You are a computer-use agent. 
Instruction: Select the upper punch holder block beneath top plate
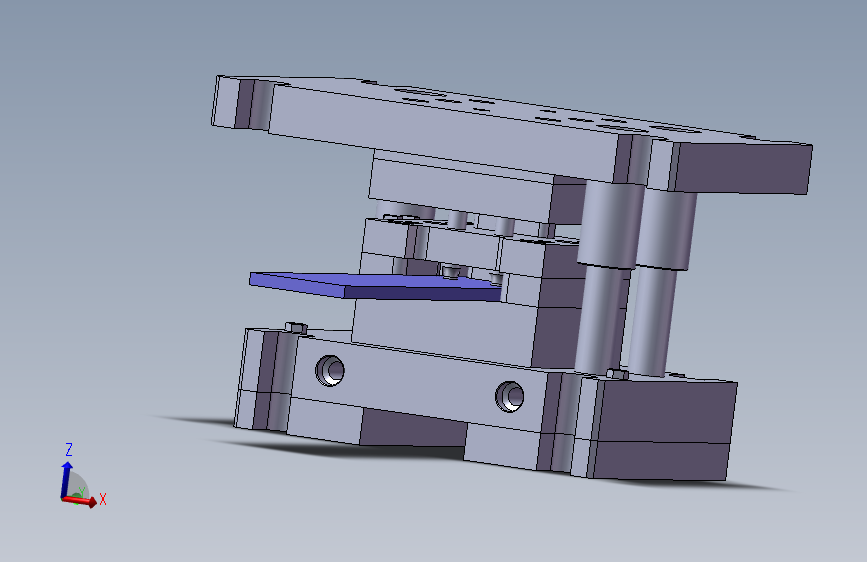pyautogui.click(x=459, y=185)
